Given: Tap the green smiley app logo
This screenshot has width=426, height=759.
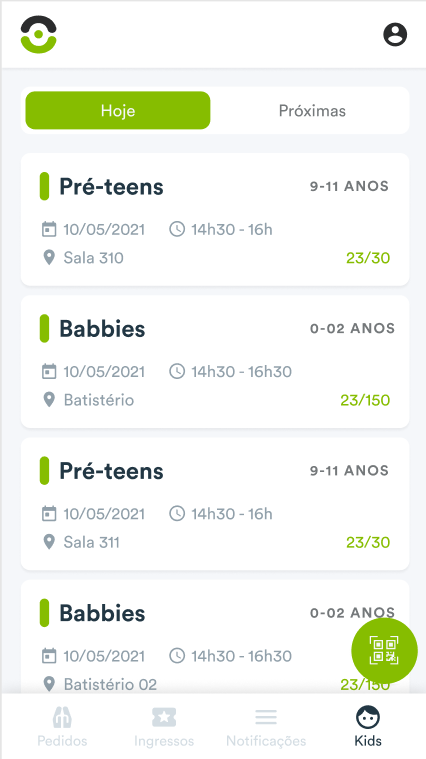Looking at the screenshot, I should [x=39, y=34].
